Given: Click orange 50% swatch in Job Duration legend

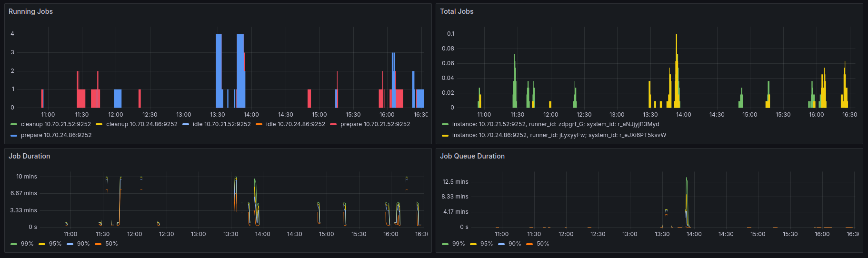Looking at the screenshot, I should pos(98,244).
